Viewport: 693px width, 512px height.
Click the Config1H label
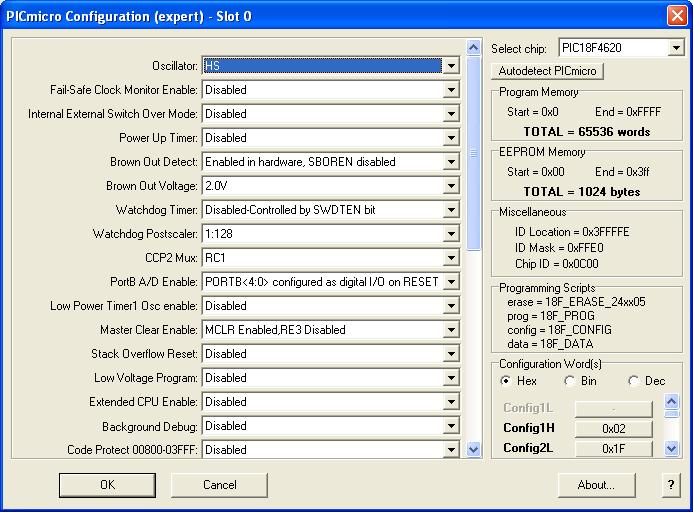[x=529, y=428]
